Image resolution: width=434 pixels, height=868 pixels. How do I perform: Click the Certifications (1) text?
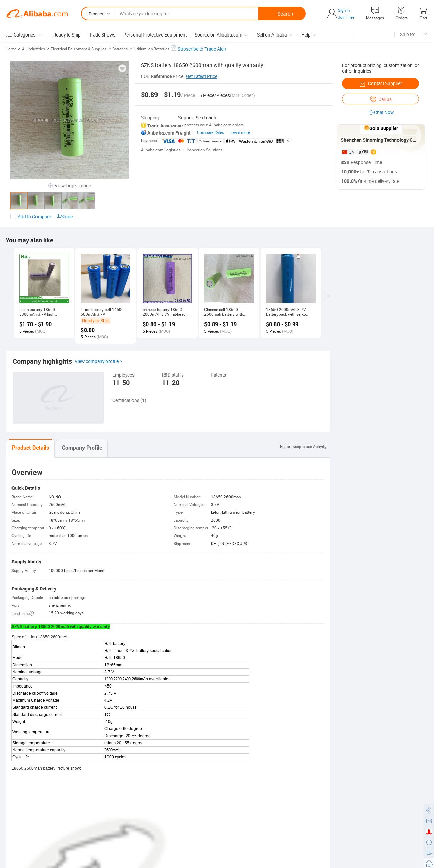click(x=129, y=400)
